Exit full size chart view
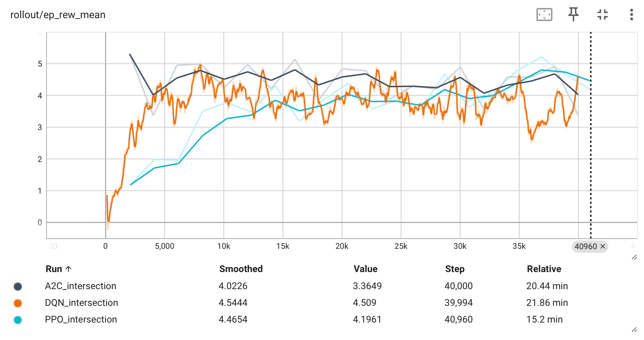This screenshot has width=644, height=340. (602, 15)
